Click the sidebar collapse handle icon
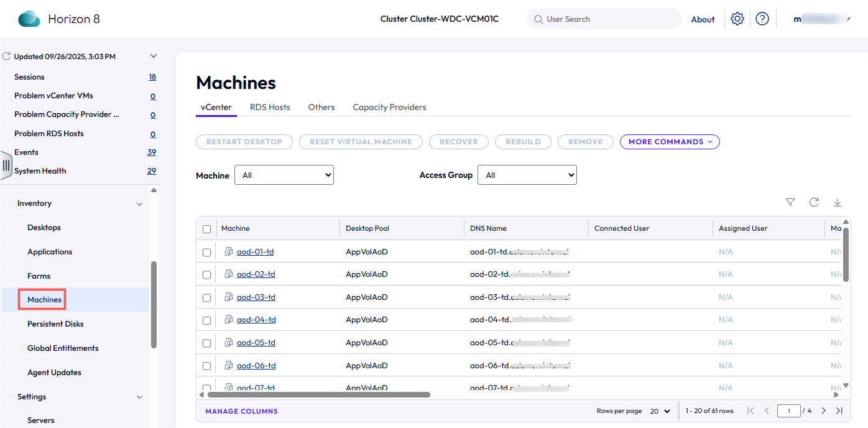Viewport: 868px width, 428px height. (6, 165)
